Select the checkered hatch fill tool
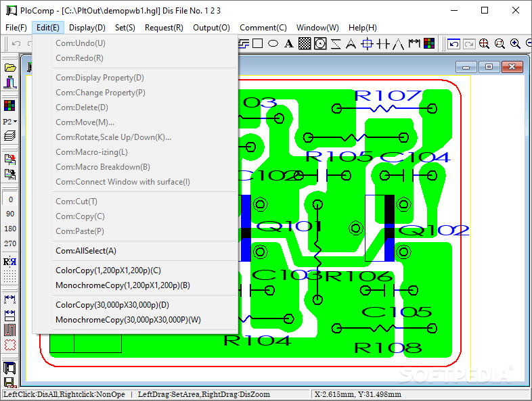 tap(305, 43)
